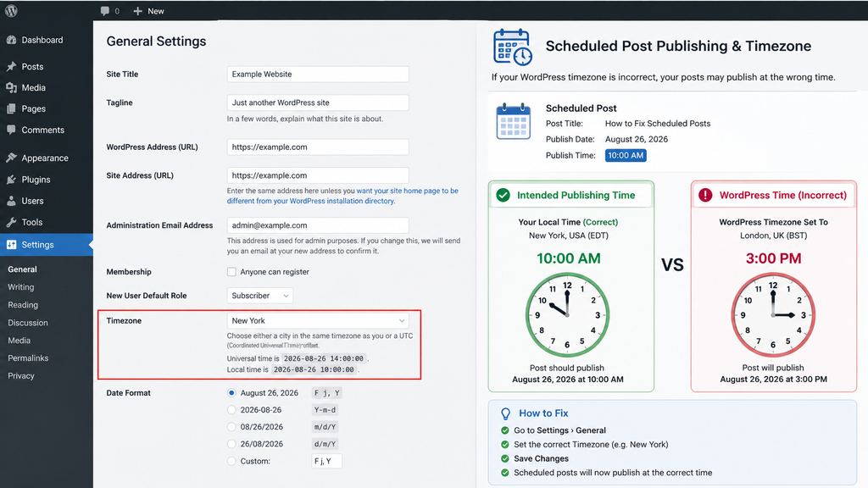Click the Plugins plug icon
The image size is (868, 488).
point(12,180)
